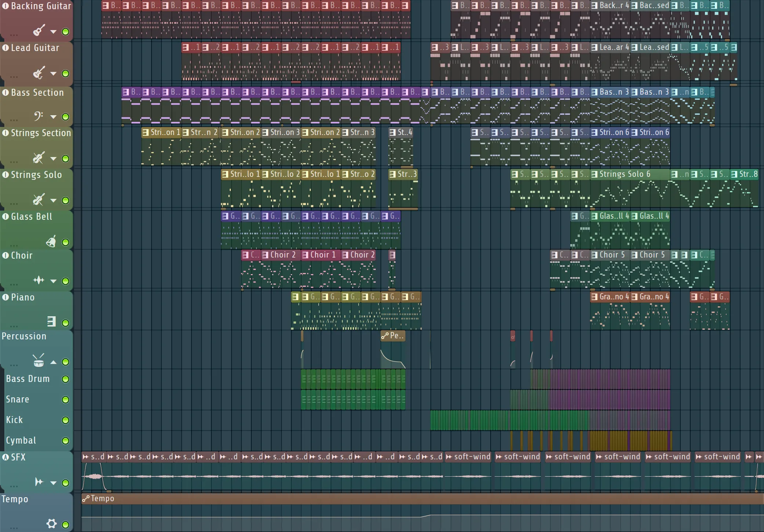The height and width of the screenshot is (532, 764).
Task: Click the bell icon on Glass Bell track
Action: coord(51,241)
